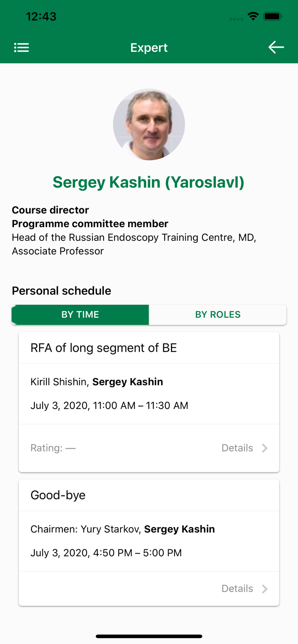
Task: Switch schedule to BY ROLES tab
Action: (x=218, y=315)
